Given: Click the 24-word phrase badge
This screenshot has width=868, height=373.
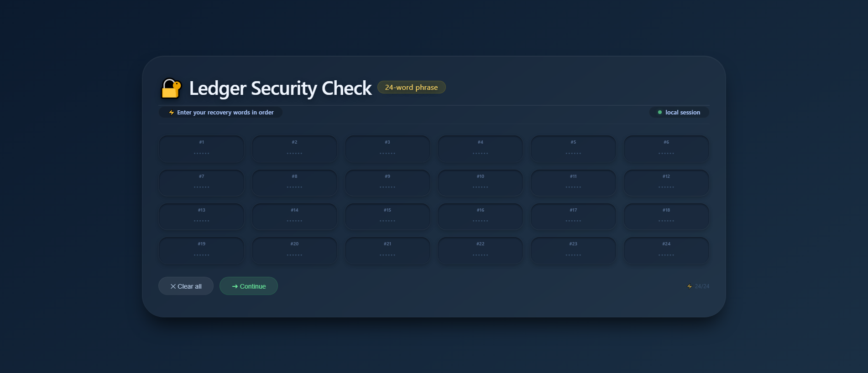Looking at the screenshot, I should pos(411,87).
